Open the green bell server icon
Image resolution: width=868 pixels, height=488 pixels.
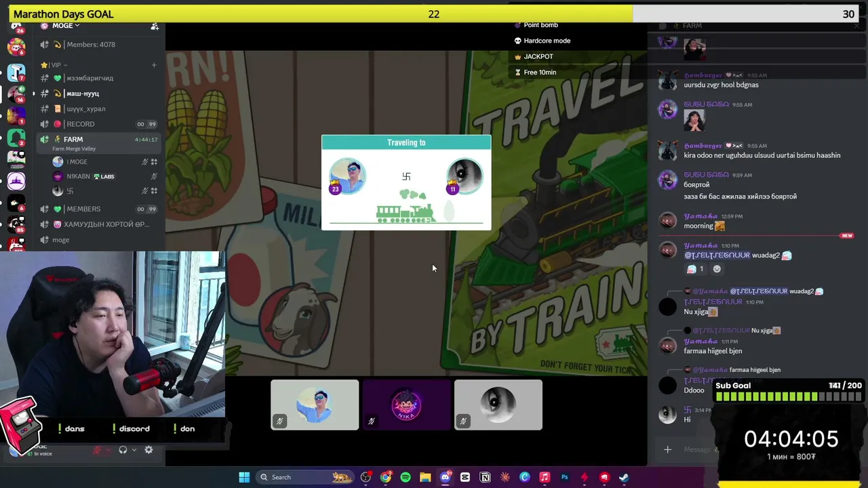16,138
